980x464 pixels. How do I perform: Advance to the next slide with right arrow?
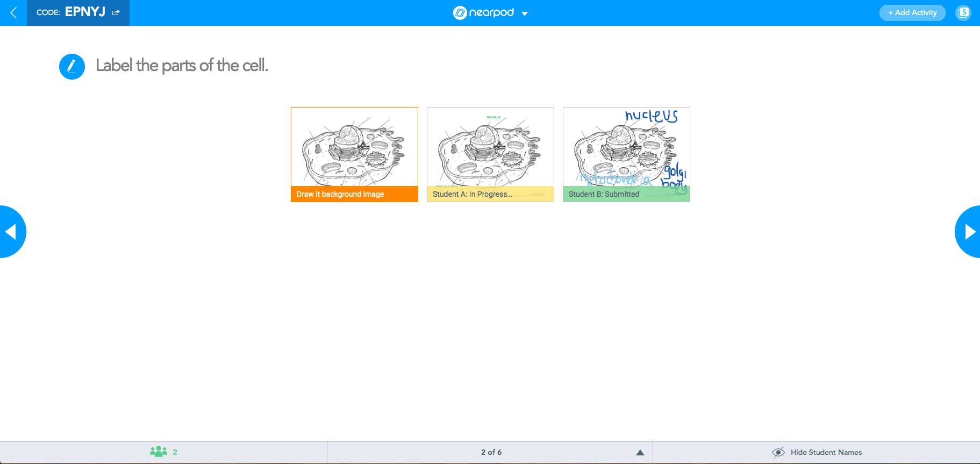click(969, 232)
